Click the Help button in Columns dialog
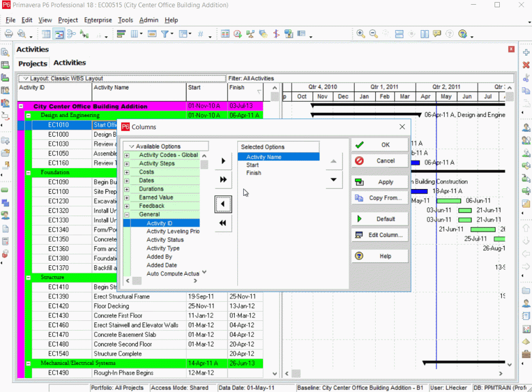The height and width of the screenshot is (392, 532). tap(380, 256)
